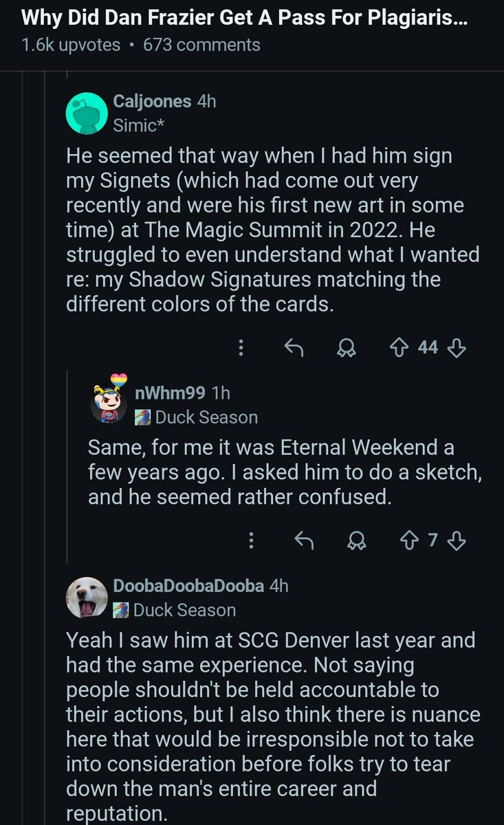Tap DoobaDoobaDooba's dog avatar
Viewport: 504px width, 825px height.
pyautogui.click(x=85, y=597)
